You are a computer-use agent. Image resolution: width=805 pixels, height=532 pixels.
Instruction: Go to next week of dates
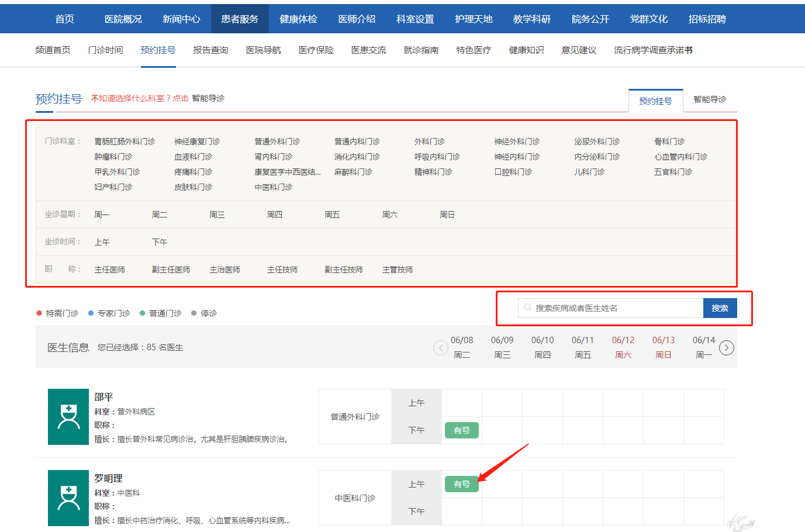726,348
